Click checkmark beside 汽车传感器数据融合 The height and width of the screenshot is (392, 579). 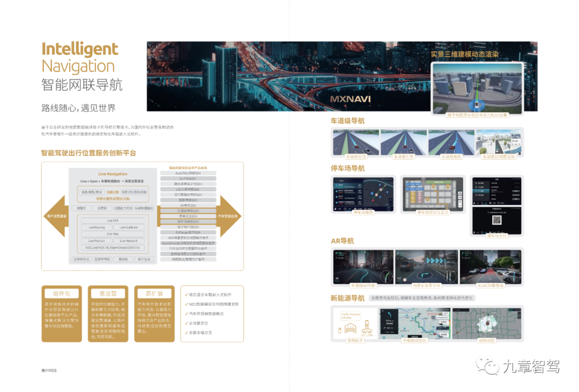(187, 314)
